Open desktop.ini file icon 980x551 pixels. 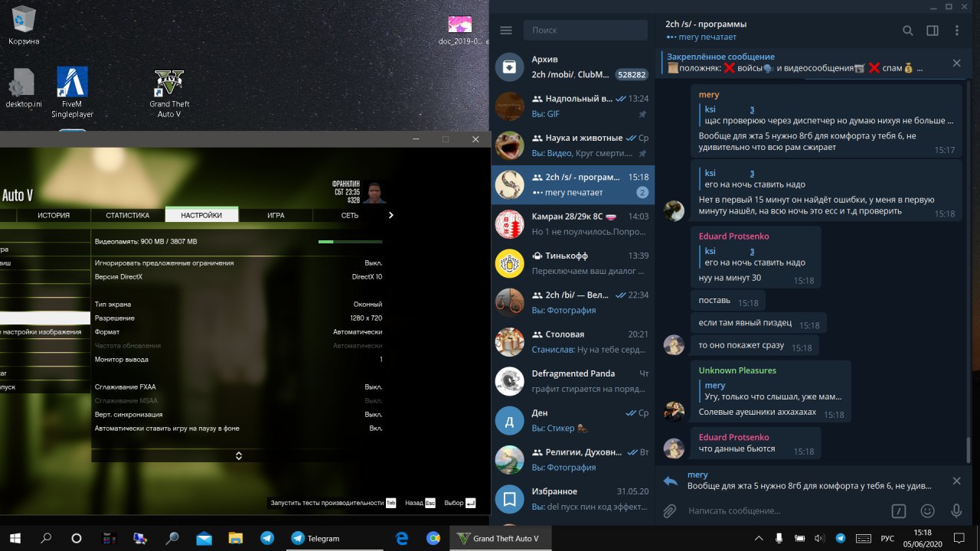[24, 88]
